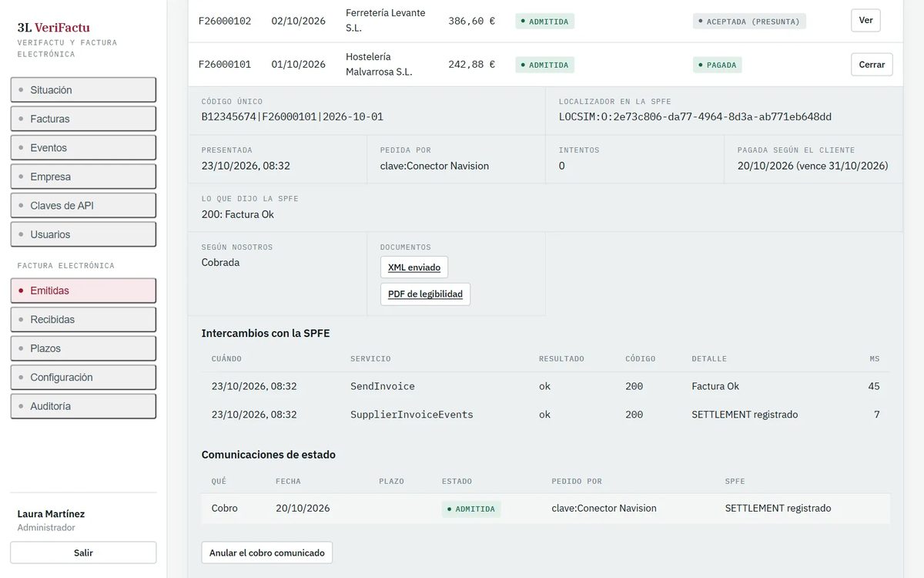Click the amount 242,88 €
Screen dimensions: 924x578
tap(472, 64)
